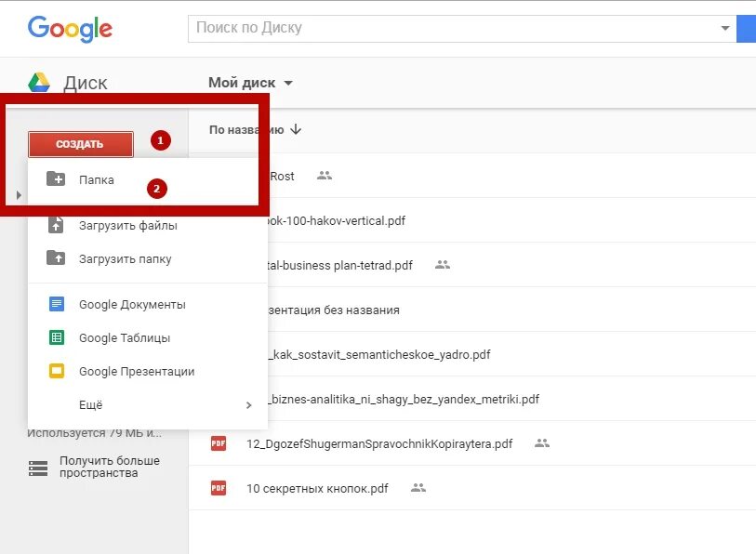
Task: Click the Google Slides yellow icon
Action: (57, 371)
